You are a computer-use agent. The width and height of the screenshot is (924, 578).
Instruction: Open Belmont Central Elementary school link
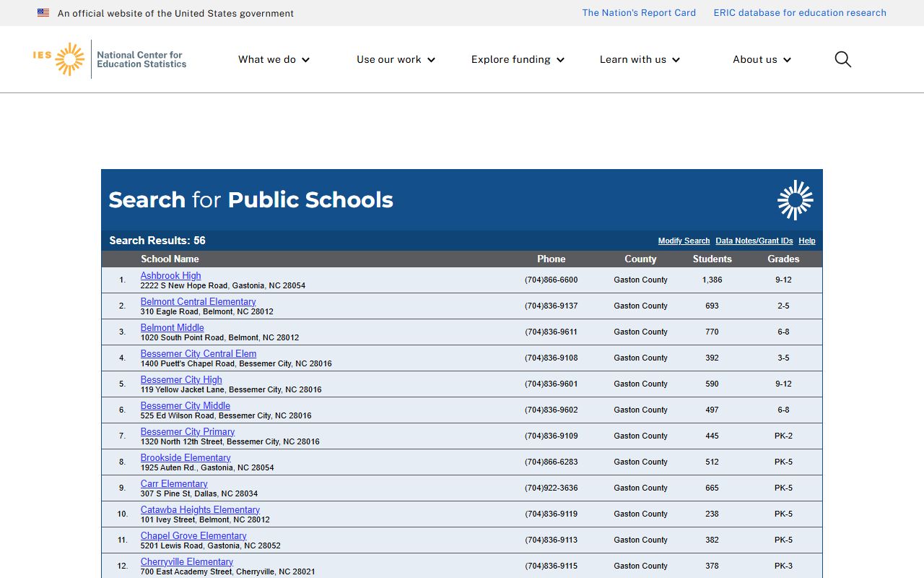[199, 301]
